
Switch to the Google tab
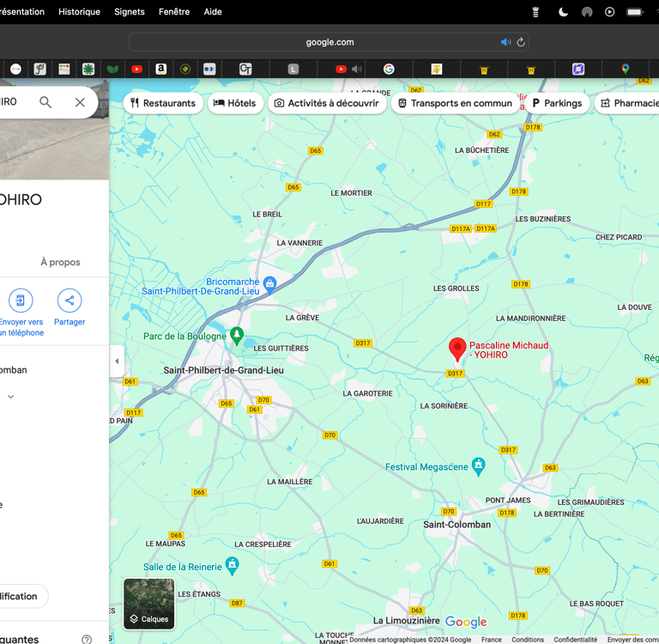[389, 69]
